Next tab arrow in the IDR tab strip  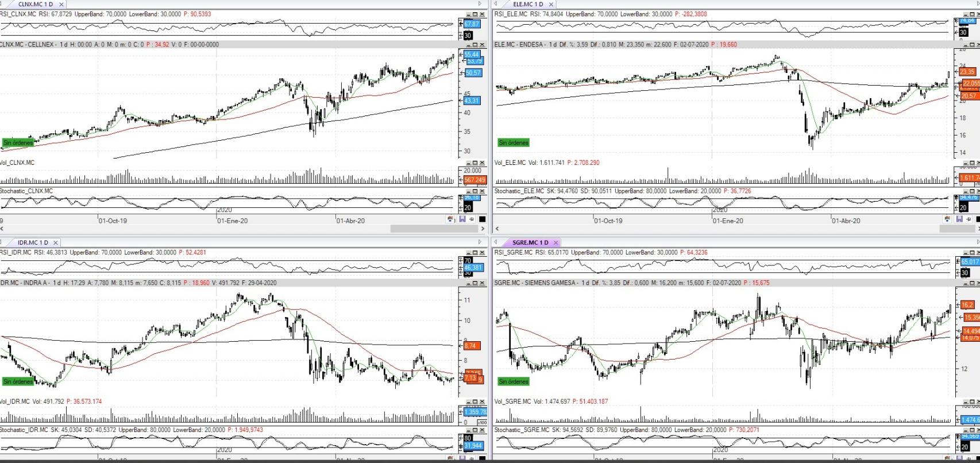tap(480, 242)
